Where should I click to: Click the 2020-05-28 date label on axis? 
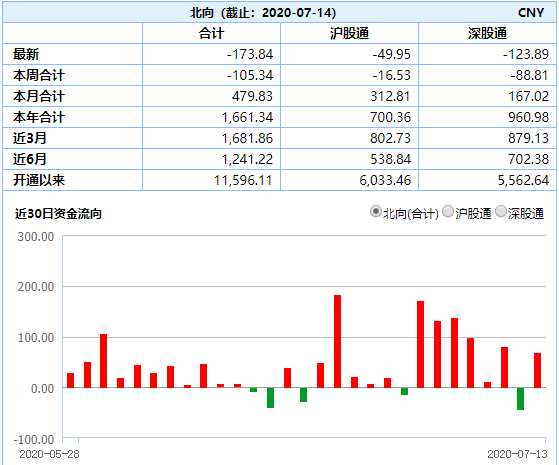point(49,454)
